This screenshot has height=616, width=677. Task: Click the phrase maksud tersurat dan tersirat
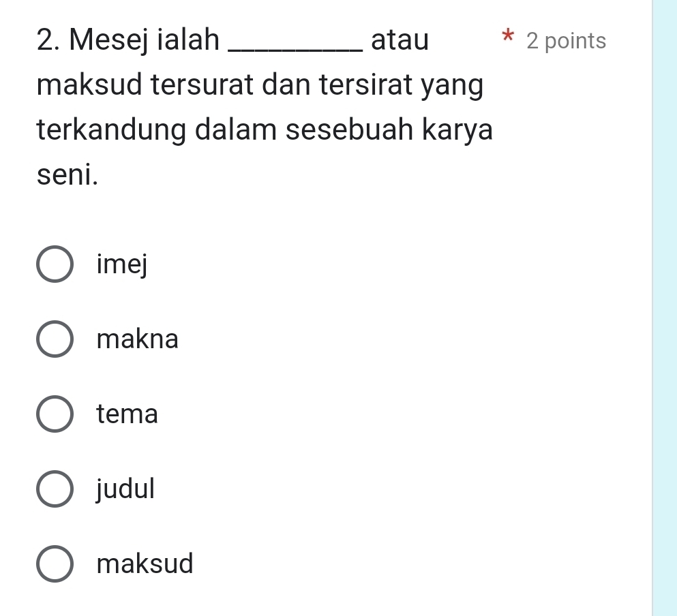[x=228, y=86]
